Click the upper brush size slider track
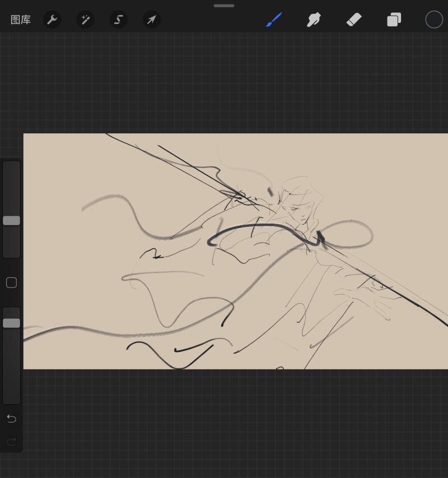The height and width of the screenshot is (478, 448). (x=12, y=210)
